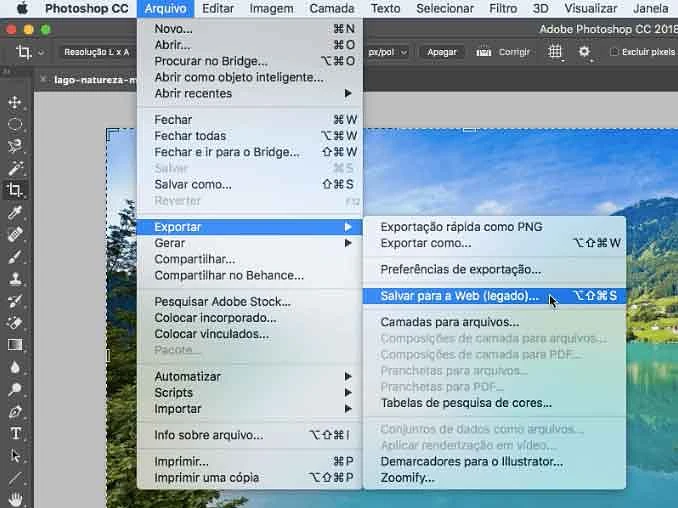Open Preferências de exportação
Screen dimensions: 678x508
point(494,269)
